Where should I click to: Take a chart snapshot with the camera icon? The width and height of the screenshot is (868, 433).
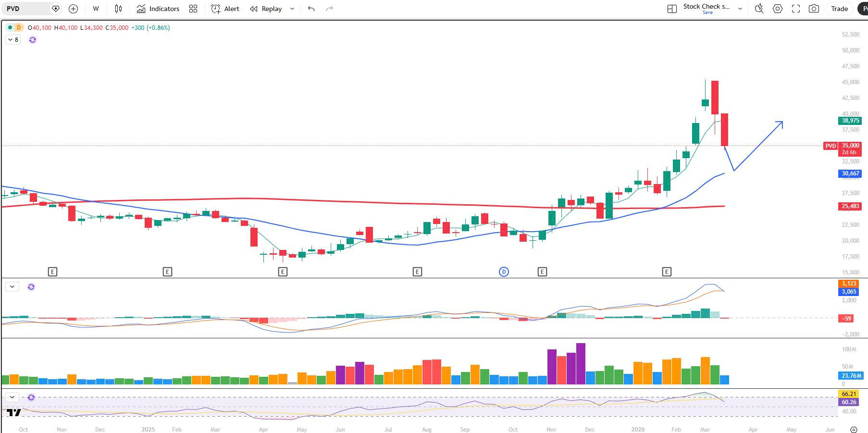814,9
